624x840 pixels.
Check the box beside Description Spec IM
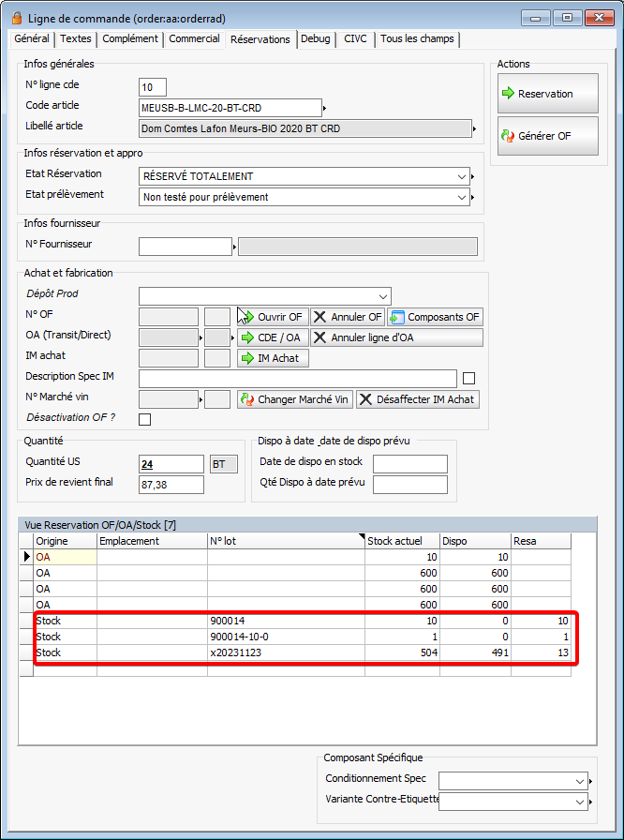(x=469, y=379)
